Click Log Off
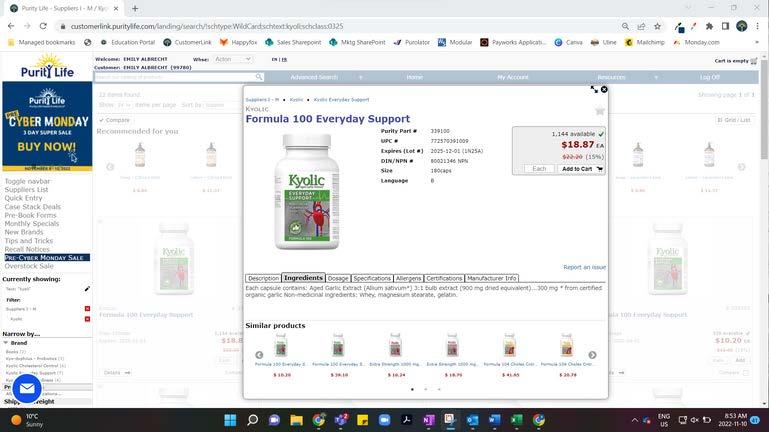769x432 pixels. pos(710,77)
